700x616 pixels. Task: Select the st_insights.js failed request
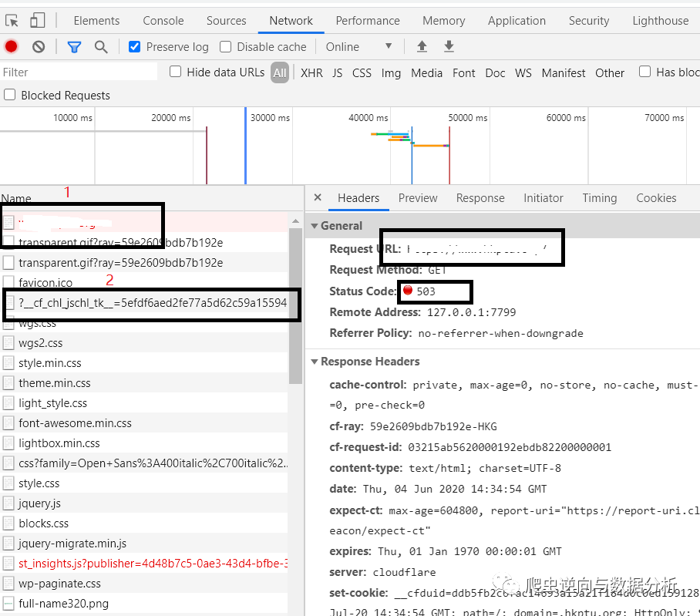point(143,564)
